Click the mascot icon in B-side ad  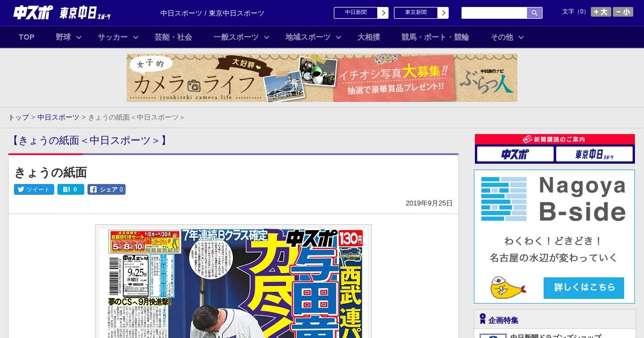point(507,288)
